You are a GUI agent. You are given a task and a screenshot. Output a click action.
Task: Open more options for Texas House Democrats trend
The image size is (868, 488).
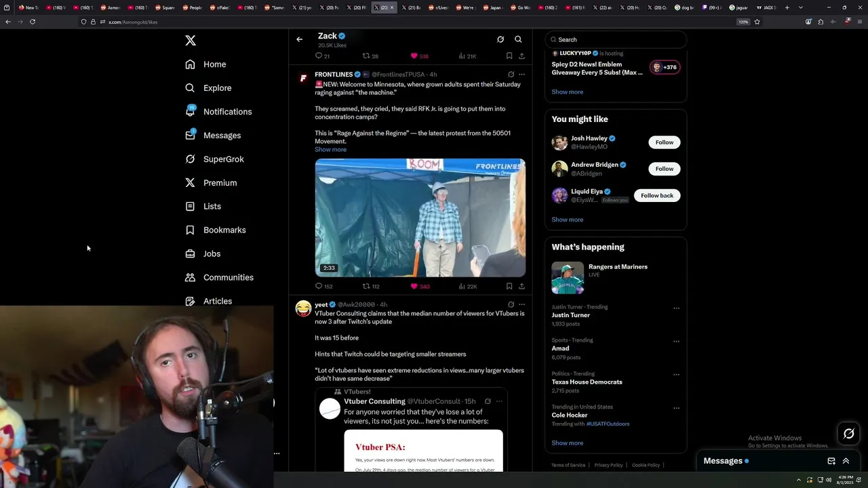click(x=676, y=374)
